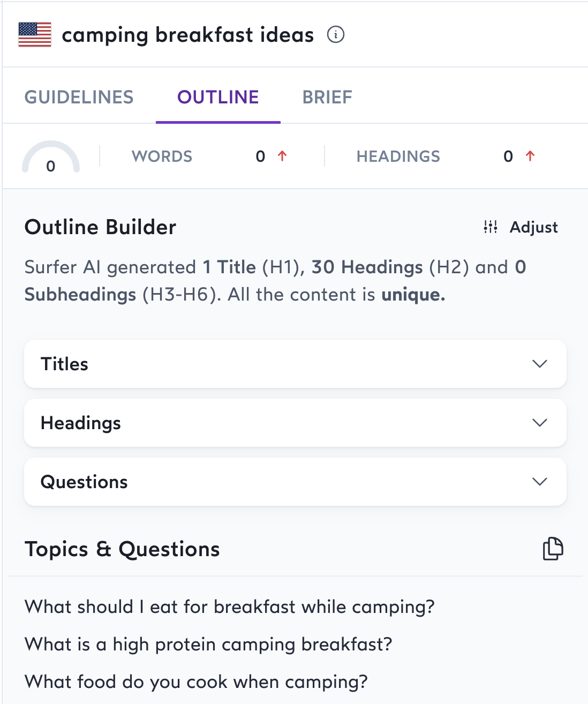The width and height of the screenshot is (588, 704).
Task: Click the content score gauge showing zero
Action: point(50,158)
